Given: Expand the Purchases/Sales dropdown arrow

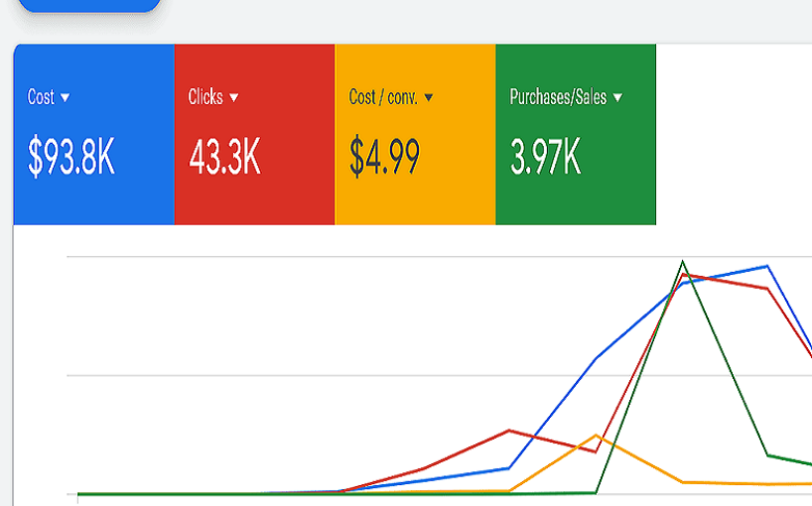Looking at the screenshot, I should (x=617, y=97).
